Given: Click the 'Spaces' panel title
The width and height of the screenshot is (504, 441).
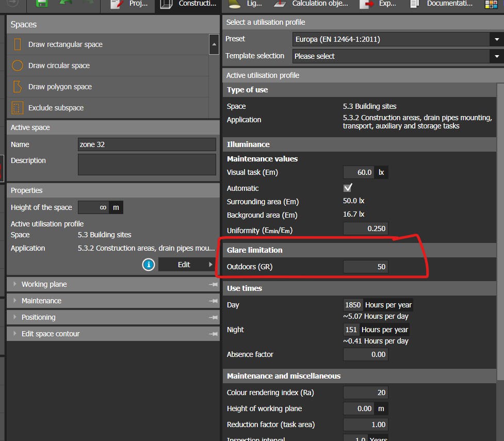Looking at the screenshot, I should pyautogui.click(x=23, y=24).
